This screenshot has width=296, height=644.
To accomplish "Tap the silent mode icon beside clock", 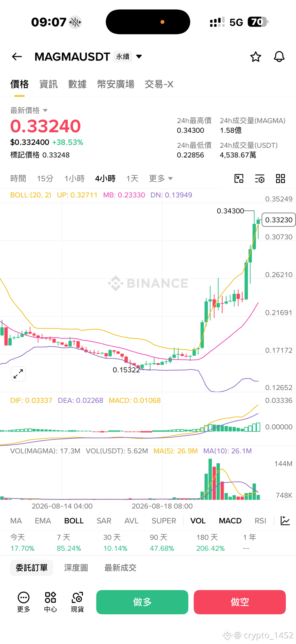I will (x=75, y=22).
